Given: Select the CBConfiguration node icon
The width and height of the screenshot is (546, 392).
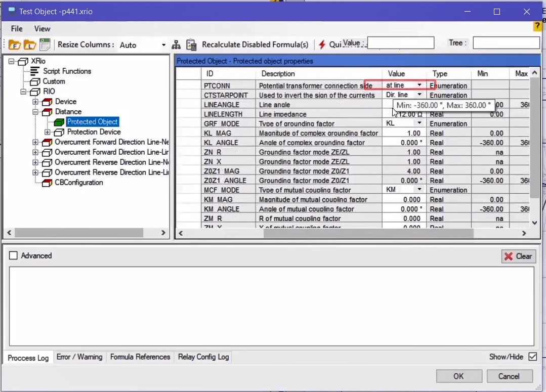Looking at the screenshot, I should (47, 183).
